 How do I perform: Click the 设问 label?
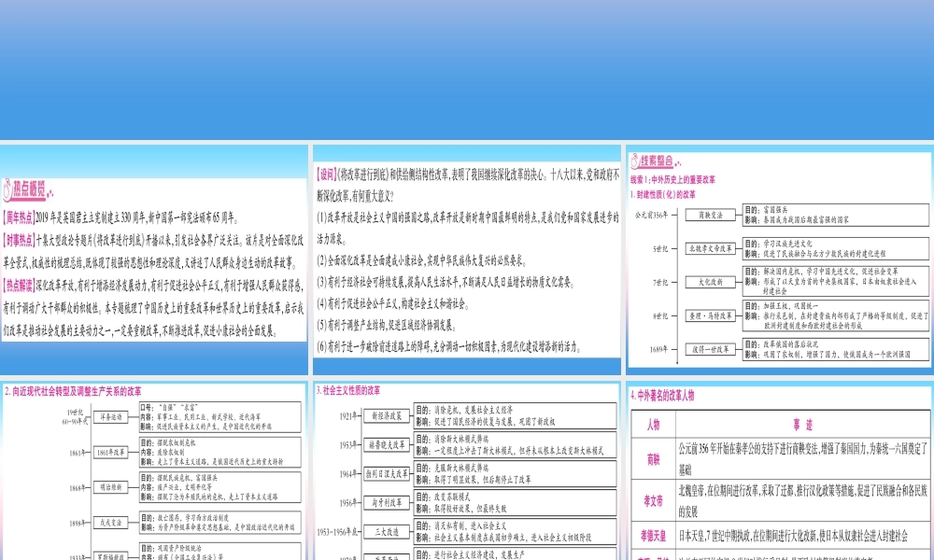(x=326, y=175)
